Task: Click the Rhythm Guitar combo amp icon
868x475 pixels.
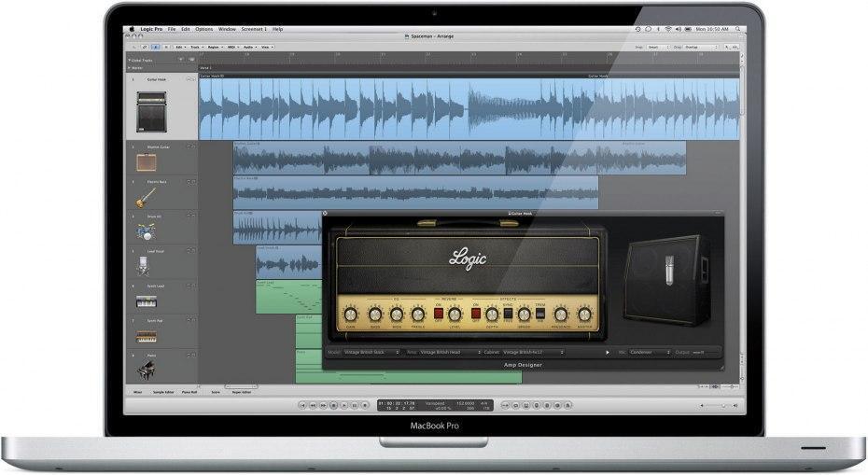Action: pyautogui.click(x=146, y=162)
